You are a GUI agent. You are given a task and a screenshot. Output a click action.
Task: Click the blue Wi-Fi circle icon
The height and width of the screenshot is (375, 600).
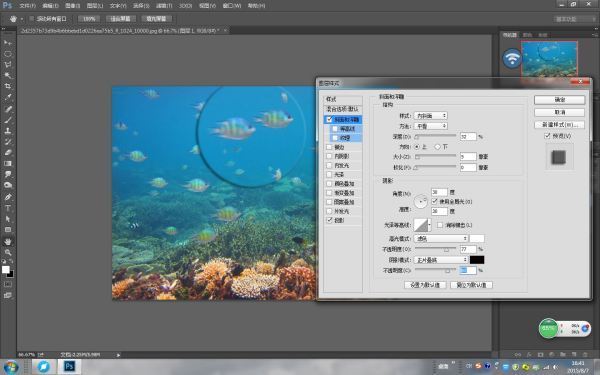[512, 58]
